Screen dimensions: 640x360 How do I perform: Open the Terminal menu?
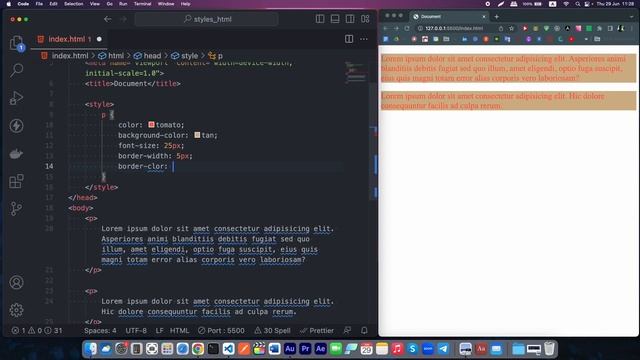point(142,4)
